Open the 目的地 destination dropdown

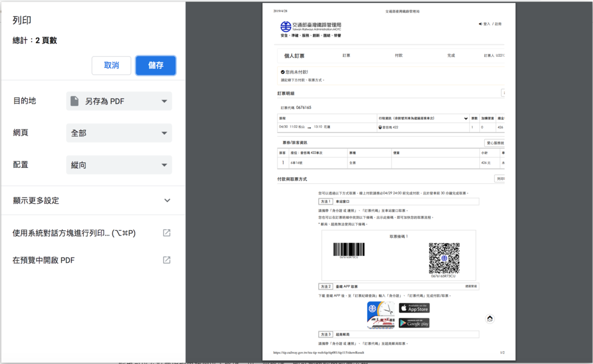[x=119, y=101]
